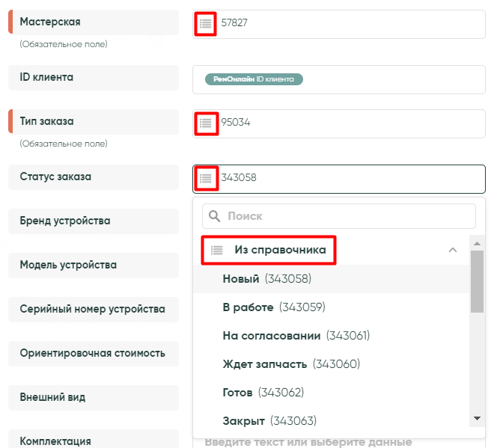494x448 pixels.
Task: Pick Ждет запчасть (343060) status
Action: click(291, 364)
